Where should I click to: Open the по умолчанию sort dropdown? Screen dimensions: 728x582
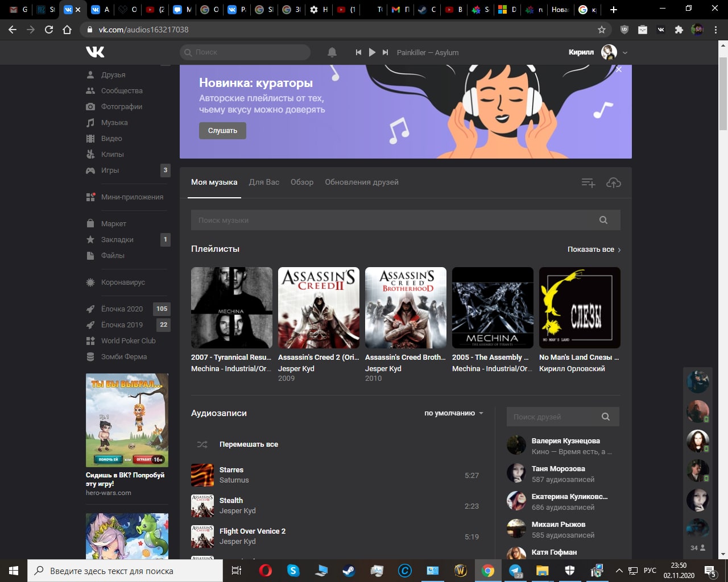454,413
